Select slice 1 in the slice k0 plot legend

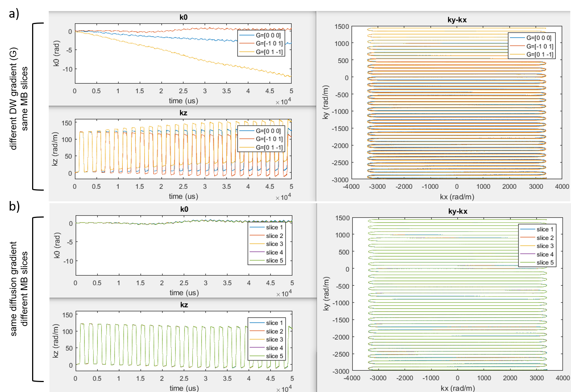(x=274, y=228)
